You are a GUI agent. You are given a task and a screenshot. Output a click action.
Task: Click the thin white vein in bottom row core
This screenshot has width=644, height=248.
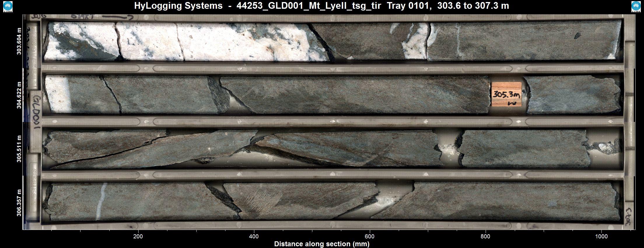click(101, 201)
